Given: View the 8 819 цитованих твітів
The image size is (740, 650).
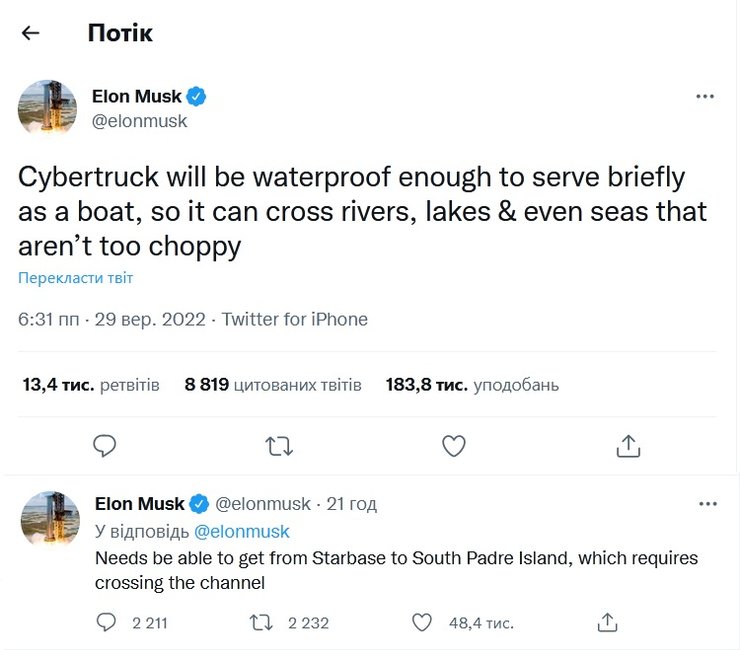Looking at the screenshot, I should click(x=273, y=384).
